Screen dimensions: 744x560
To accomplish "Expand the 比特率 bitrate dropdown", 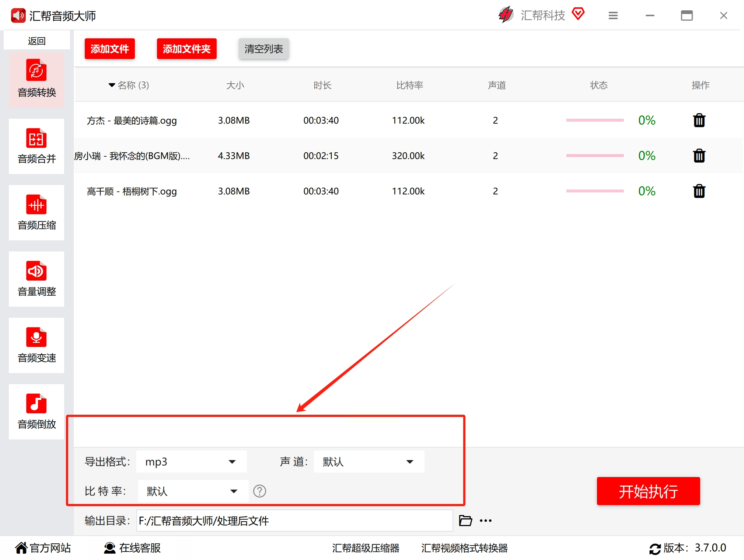I will pos(193,491).
